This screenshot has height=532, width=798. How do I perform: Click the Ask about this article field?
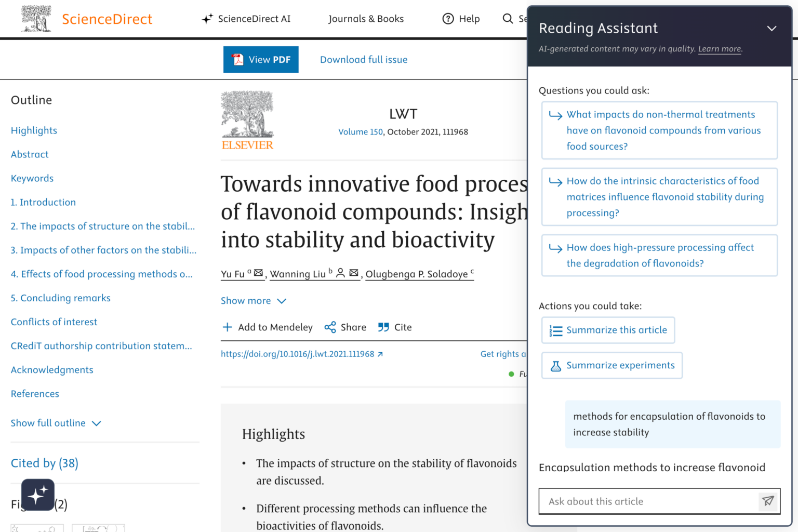[639, 501]
